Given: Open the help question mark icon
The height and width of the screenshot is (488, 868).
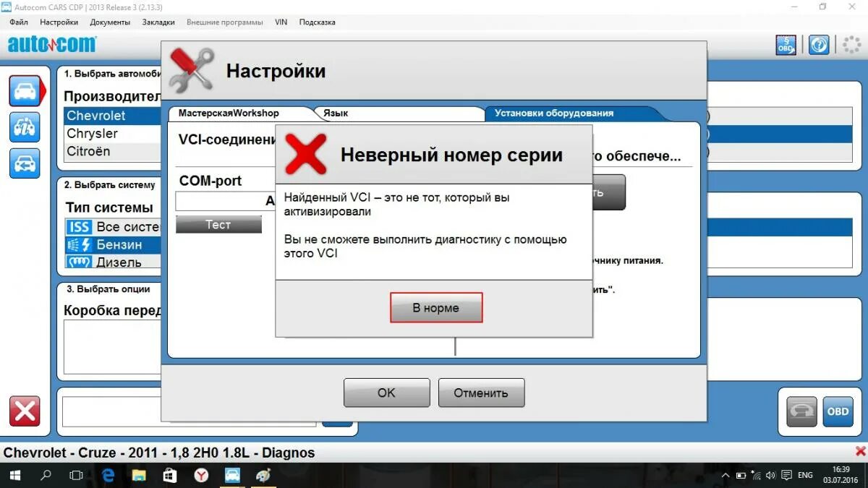Looking at the screenshot, I should point(820,45).
